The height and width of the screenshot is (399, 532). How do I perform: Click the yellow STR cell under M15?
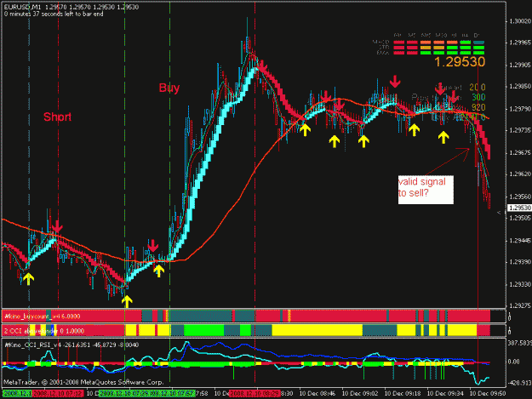tap(426, 48)
